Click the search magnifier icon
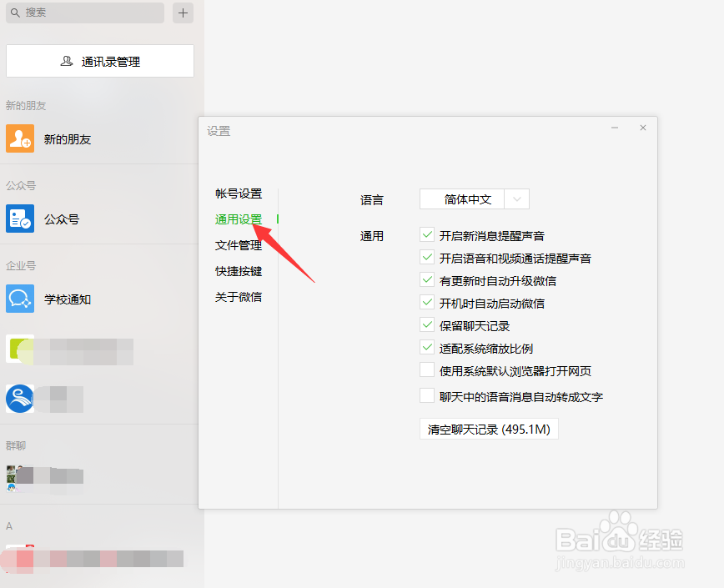The width and height of the screenshot is (724, 588). pos(15,13)
